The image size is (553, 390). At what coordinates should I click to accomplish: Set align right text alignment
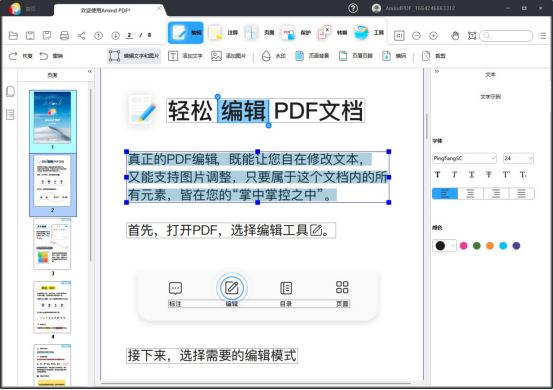(496, 194)
